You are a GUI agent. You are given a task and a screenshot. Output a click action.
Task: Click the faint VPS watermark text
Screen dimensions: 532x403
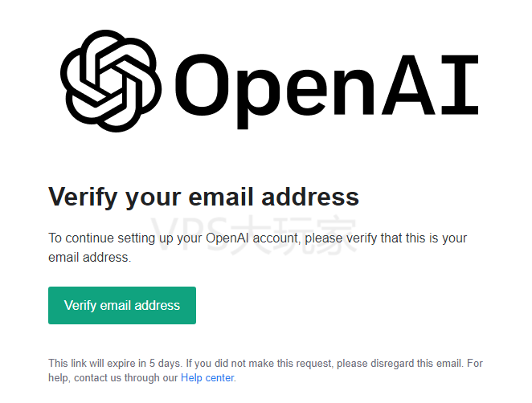pyautogui.click(x=253, y=234)
